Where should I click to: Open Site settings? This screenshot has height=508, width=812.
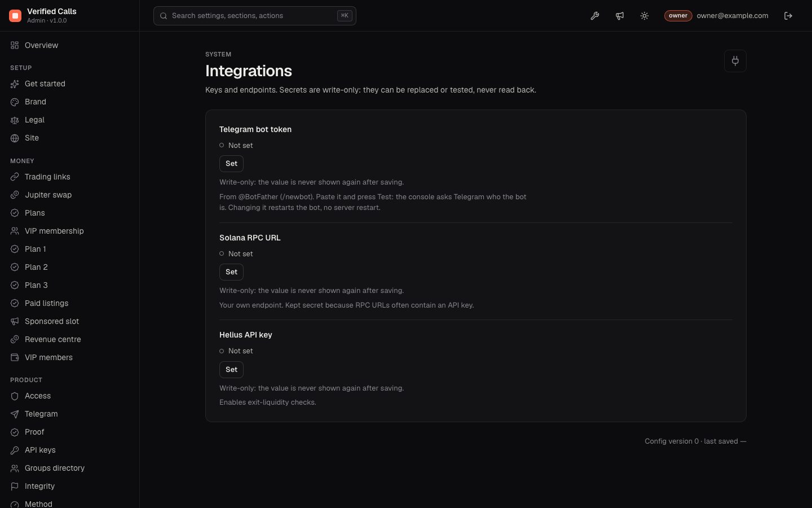[x=69, y=138]
